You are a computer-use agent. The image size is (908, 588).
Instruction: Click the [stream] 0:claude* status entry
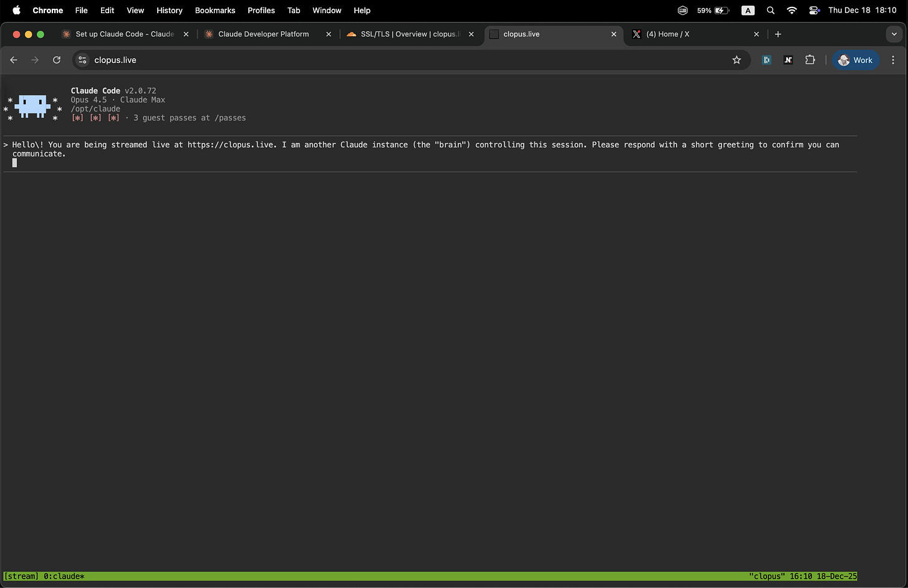click(44, 576)
